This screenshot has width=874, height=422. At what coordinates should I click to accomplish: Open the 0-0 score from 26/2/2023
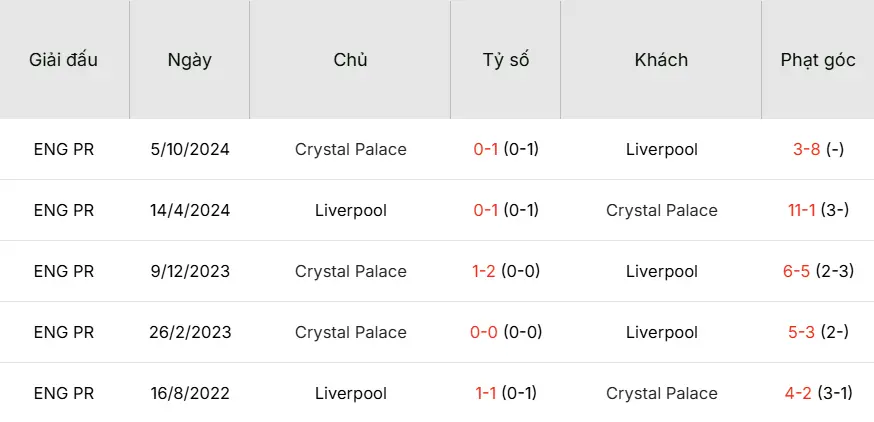pyautogui.click(x=484, y=333)
